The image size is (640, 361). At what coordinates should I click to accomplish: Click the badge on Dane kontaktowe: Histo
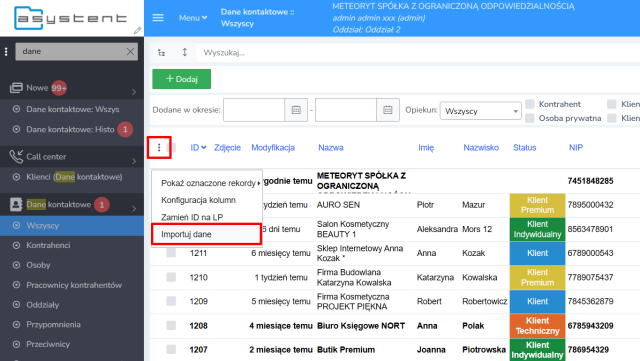point(125,129)
